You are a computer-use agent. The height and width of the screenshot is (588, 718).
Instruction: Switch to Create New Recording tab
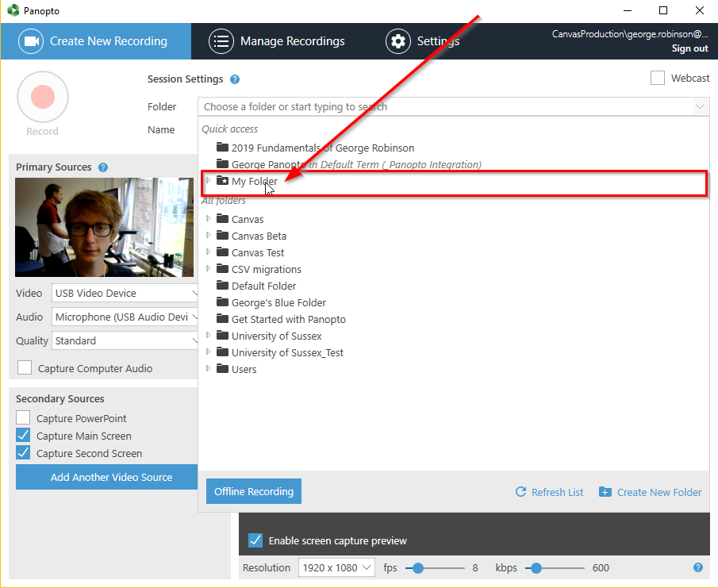click(96, 41)
